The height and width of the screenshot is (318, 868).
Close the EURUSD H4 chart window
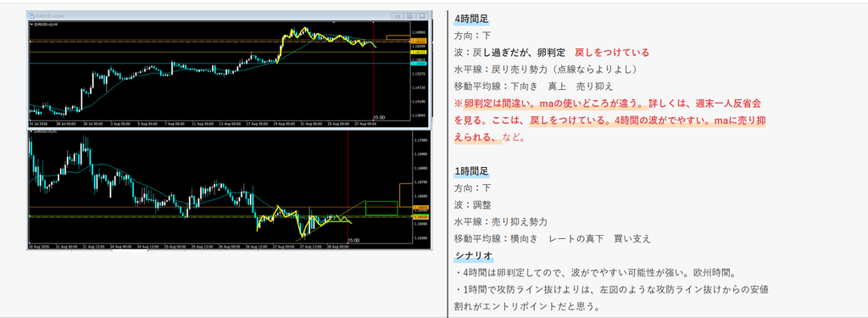pos(422,16)
